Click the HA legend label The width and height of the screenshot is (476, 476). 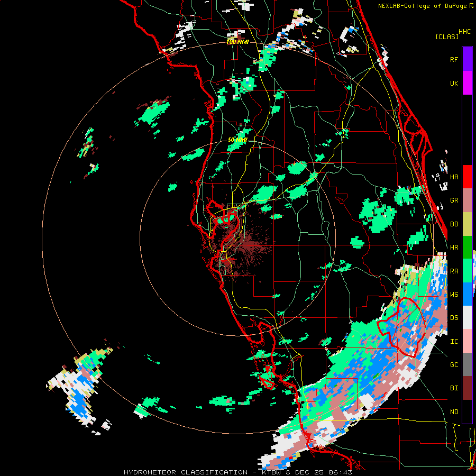(x=454, y=177)
